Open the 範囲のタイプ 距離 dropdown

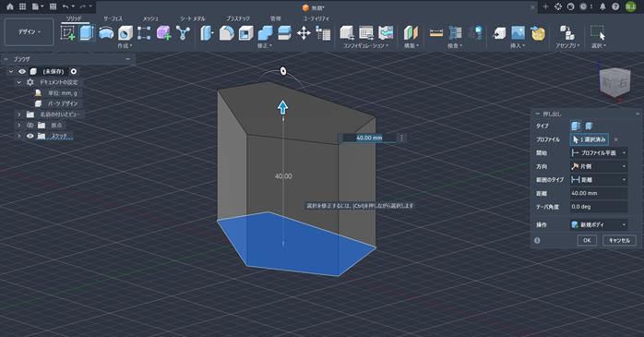599,180
